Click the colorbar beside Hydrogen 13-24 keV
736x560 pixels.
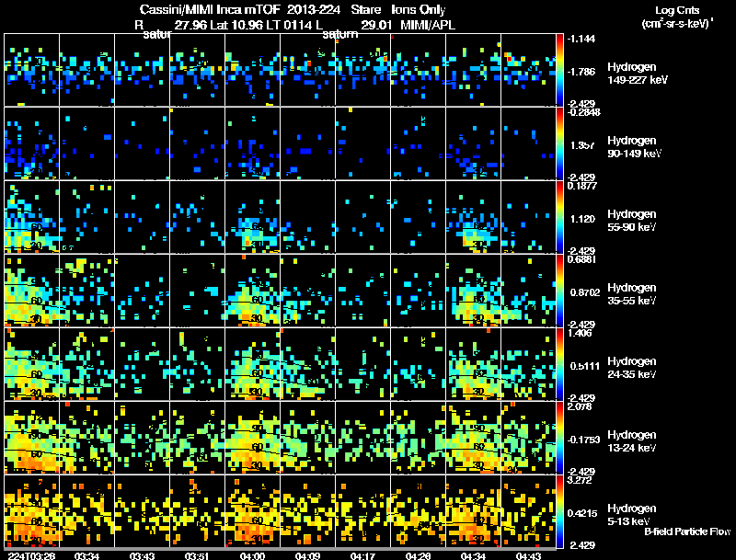tap(559, 438)
